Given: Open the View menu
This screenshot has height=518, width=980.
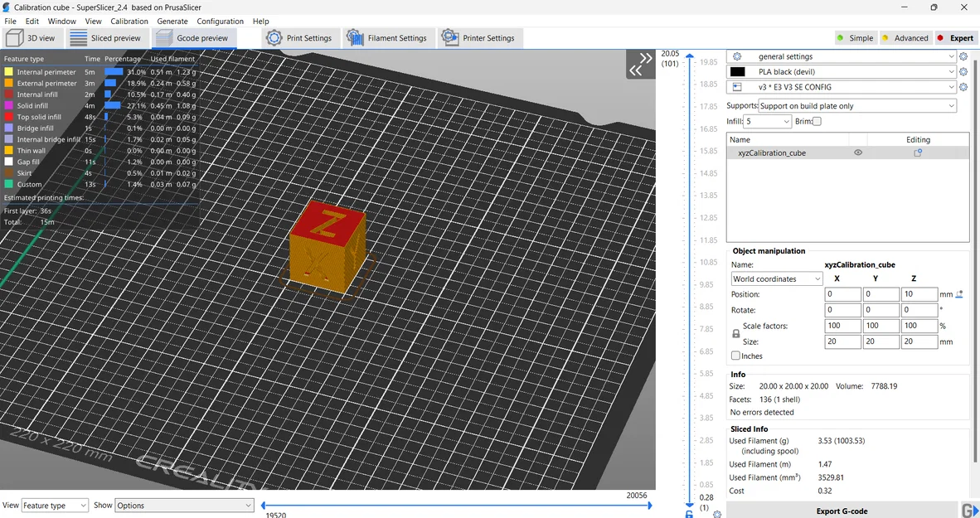Looking at the screenshot, I should pyautogui.click(x=93, y=22).
